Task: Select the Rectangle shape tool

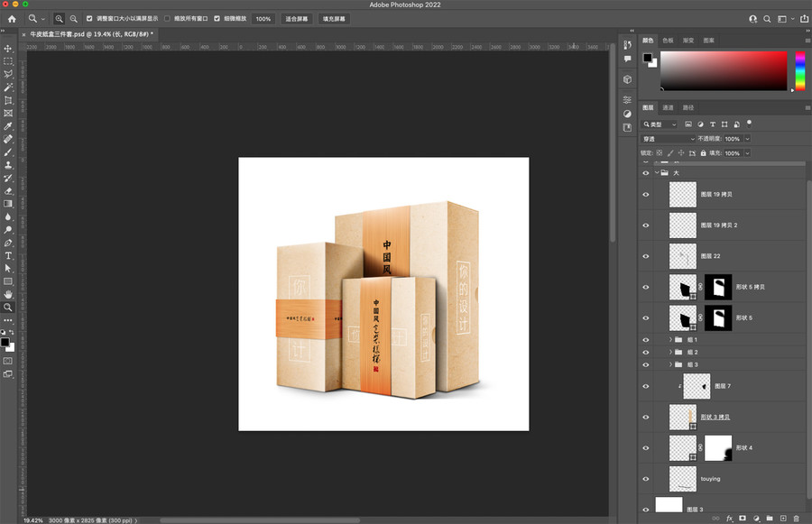Action: 8,281
